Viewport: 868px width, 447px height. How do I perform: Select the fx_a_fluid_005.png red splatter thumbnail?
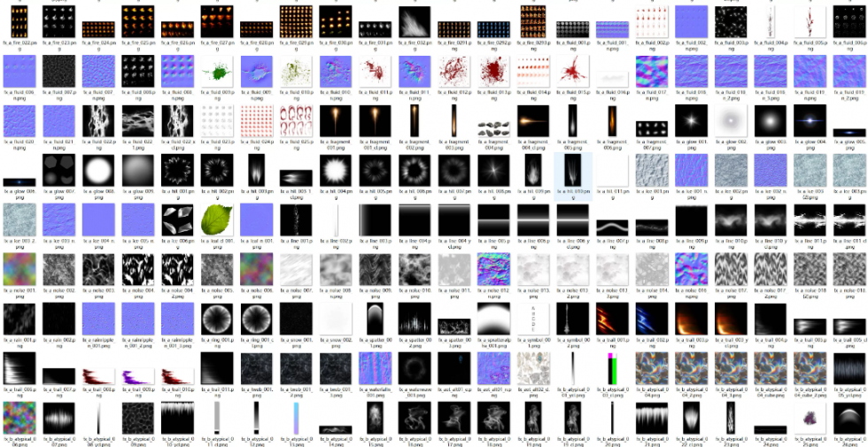(x=810, y=21)
